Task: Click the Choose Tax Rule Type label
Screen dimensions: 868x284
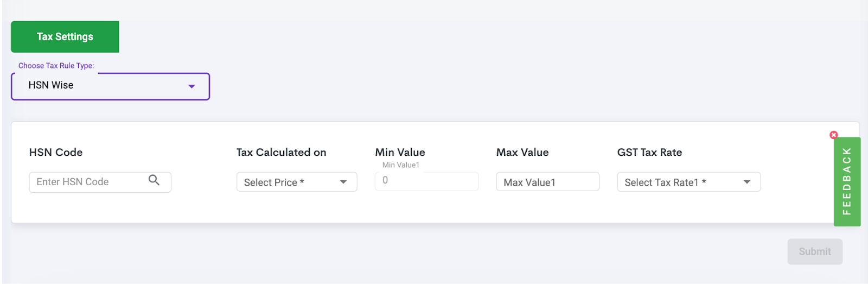Action: tap(56, 66)
